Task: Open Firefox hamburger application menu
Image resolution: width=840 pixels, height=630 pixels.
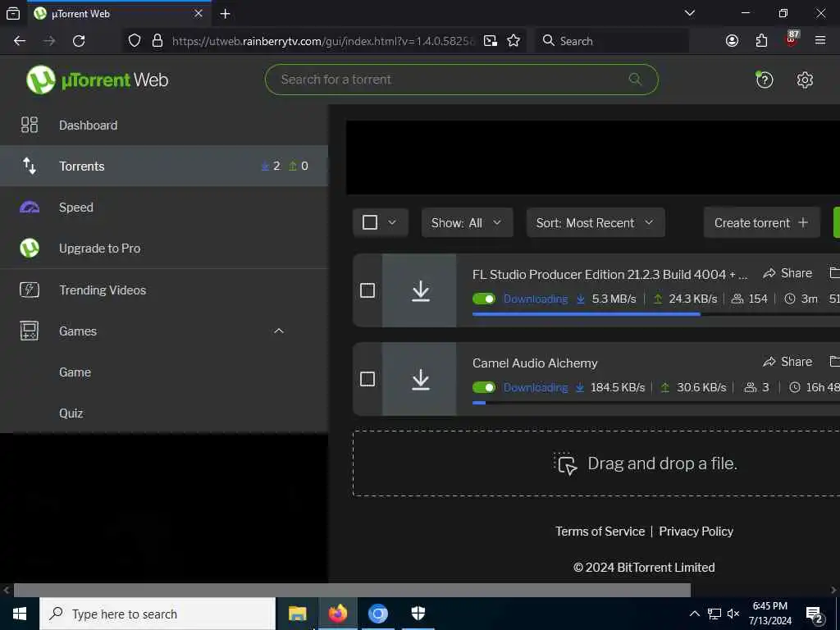Action: [820, 40]
